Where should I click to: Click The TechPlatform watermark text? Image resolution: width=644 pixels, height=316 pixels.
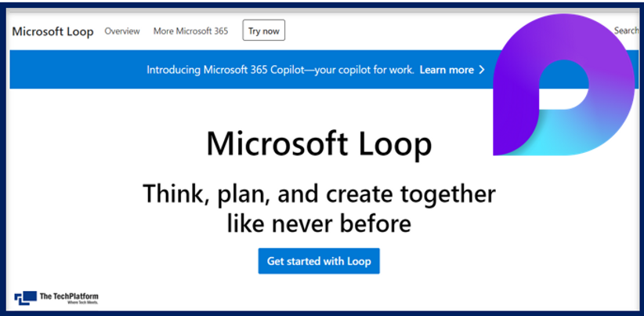[69, 296]
